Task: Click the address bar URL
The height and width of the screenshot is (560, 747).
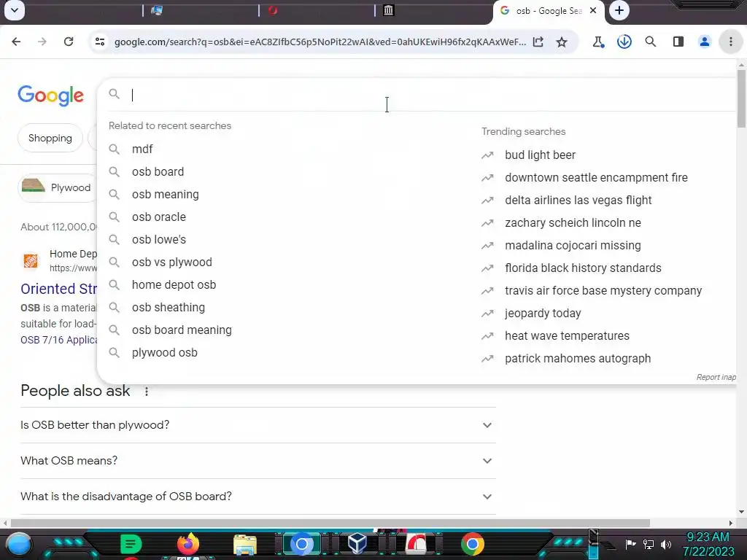Action: pos(320,42)
